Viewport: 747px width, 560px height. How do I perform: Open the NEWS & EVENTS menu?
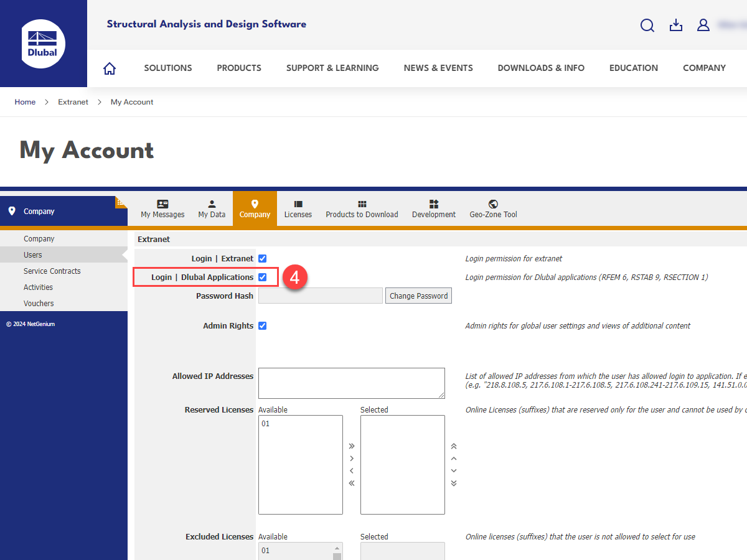438,68
